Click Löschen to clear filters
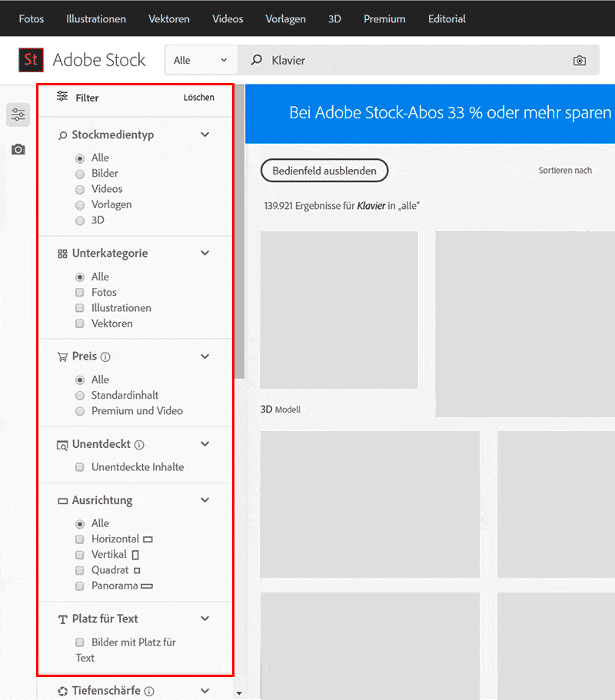This screenshot has height=700, width=615. [x=199, y=98]
